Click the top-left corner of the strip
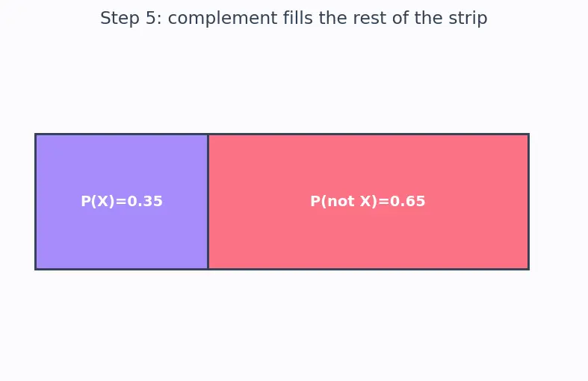Image resolution: width=588 pixels, height=381 pixels. tap(35, 134)
